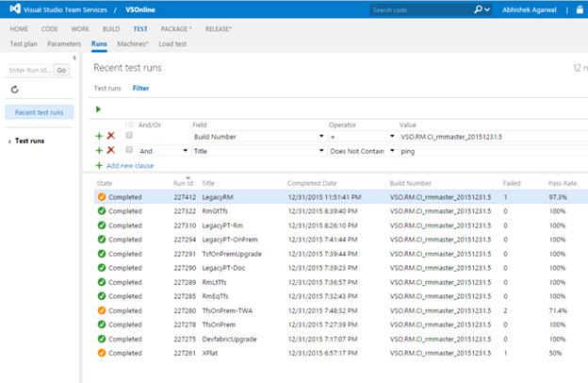Click status icon of TsfOnPremUpgrade run

click(102, 254)
